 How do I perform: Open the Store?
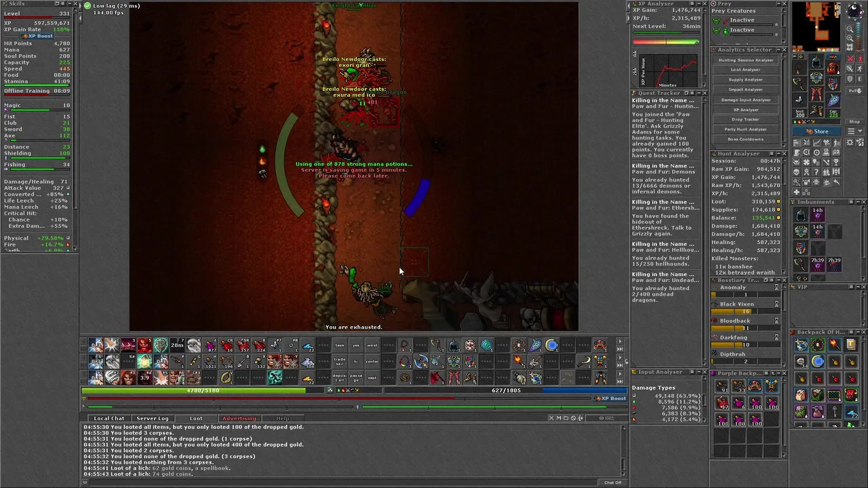[x=817, y=131]
